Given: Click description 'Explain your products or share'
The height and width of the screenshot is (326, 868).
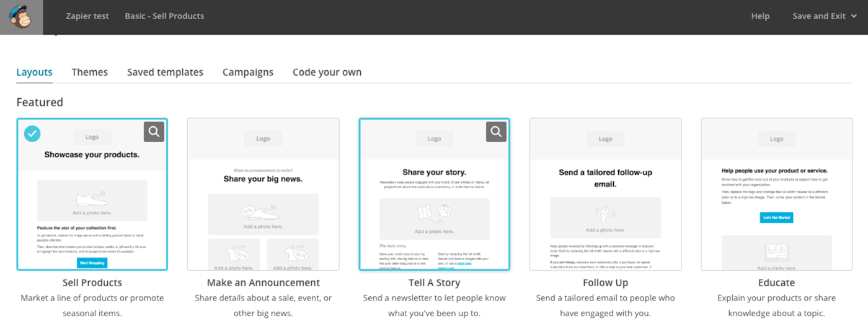Looking at the screenshot, I should (776, 298).
